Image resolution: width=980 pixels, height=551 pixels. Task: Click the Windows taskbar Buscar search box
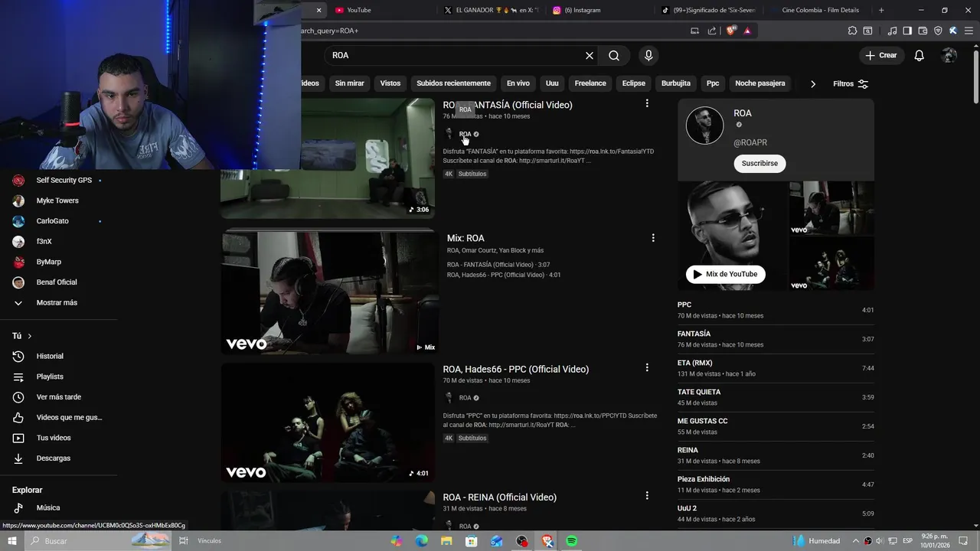(100, 541)
